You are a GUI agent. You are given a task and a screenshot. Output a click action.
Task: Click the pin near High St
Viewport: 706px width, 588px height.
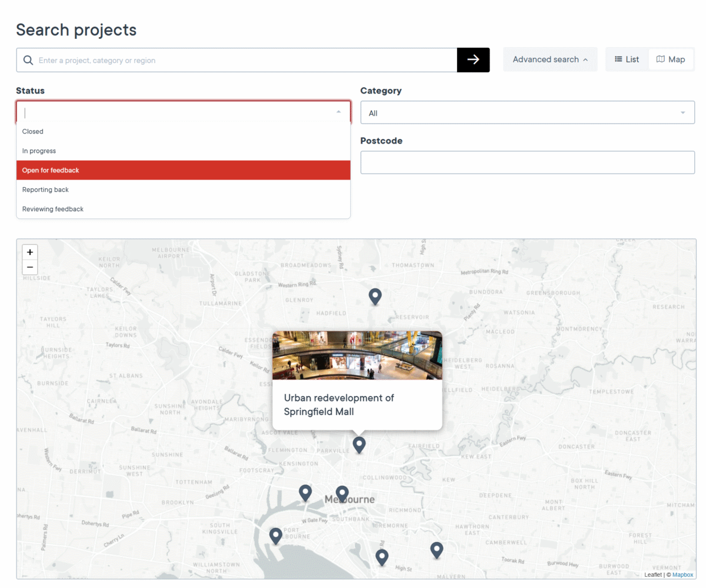click(x=382, y=557)
